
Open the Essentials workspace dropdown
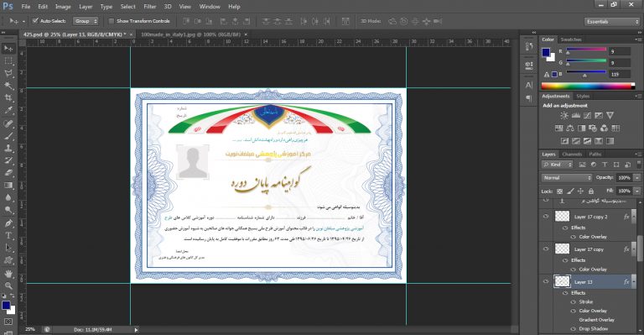[x=611, y=21]
